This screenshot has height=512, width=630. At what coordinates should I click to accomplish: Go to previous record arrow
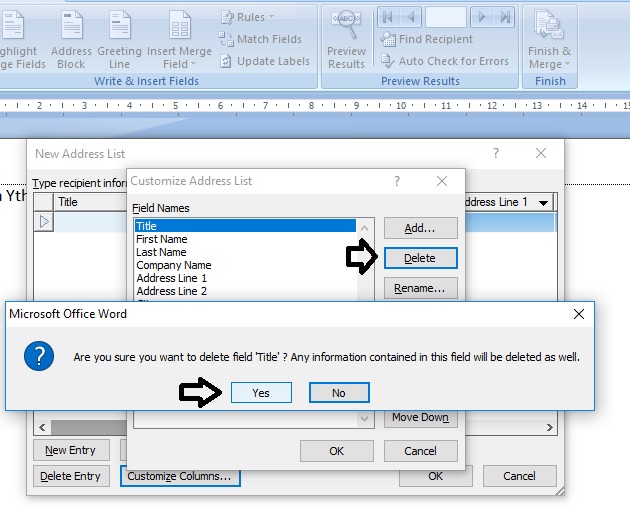coord(411,17)
